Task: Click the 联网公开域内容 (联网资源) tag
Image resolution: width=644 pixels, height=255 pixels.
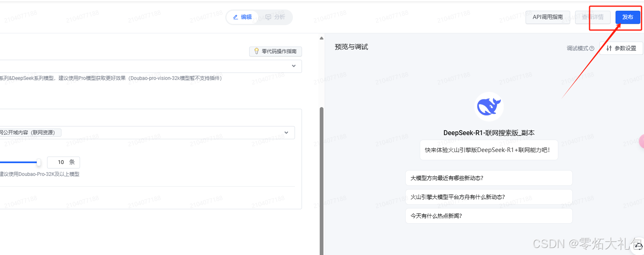Action: coord(30,133)
